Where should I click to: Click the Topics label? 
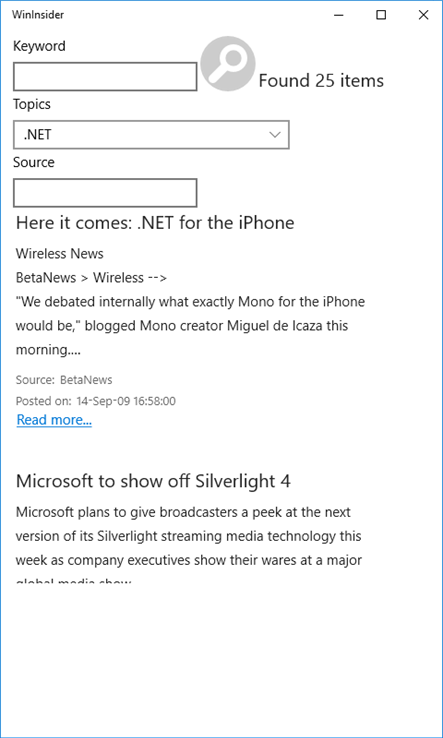tap(32, 104)
